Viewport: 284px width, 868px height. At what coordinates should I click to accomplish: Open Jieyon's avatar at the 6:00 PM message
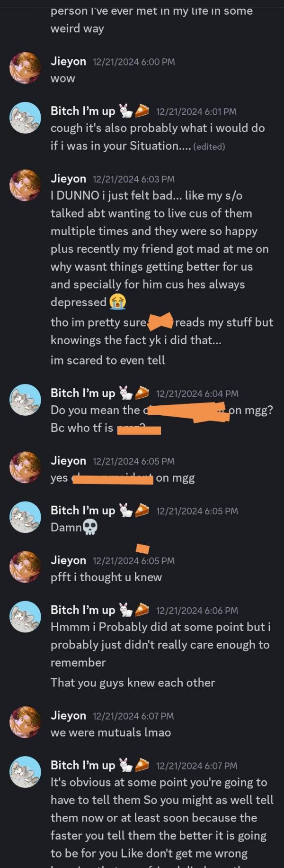point(26,68)
